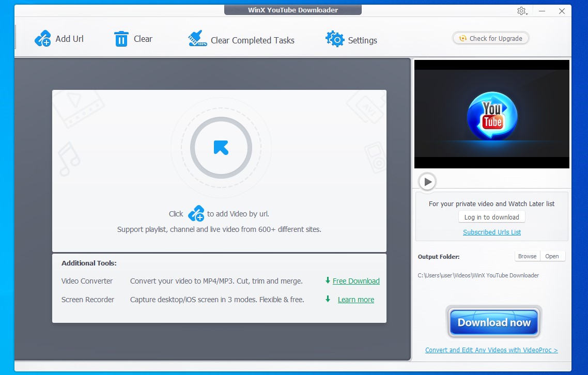The image size is (588, 375).
Task: Minimize the WinX YouTube Downloader window
Action: (542, 11)
